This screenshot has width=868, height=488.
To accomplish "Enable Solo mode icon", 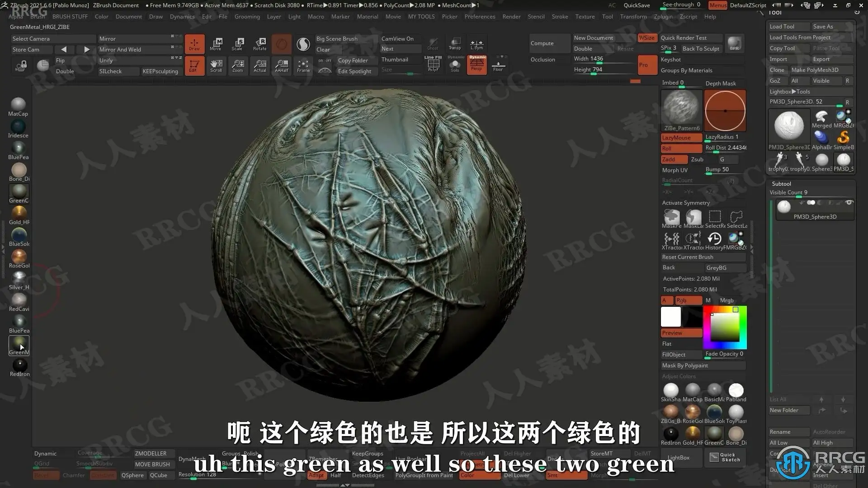I will 455,64.
